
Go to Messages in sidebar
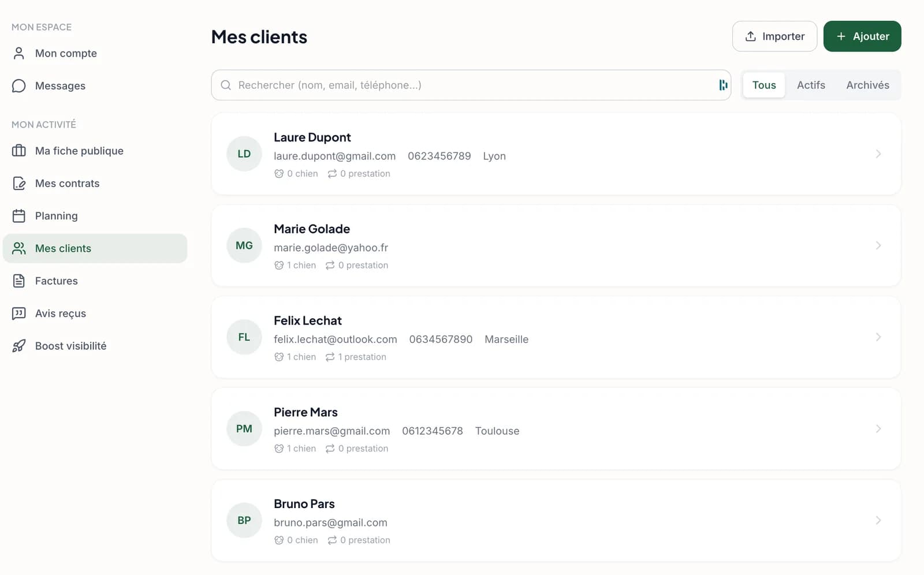click(95, 85)
